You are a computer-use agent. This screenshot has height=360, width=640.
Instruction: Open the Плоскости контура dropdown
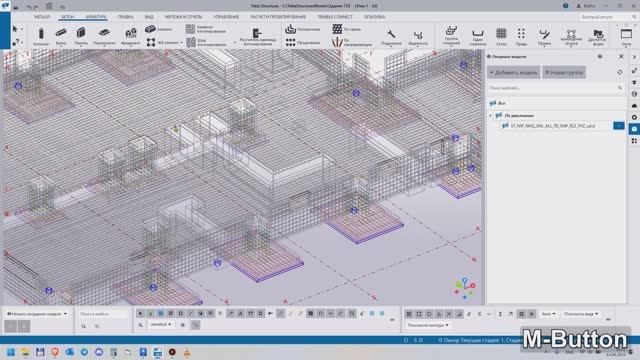coord(428,325)
